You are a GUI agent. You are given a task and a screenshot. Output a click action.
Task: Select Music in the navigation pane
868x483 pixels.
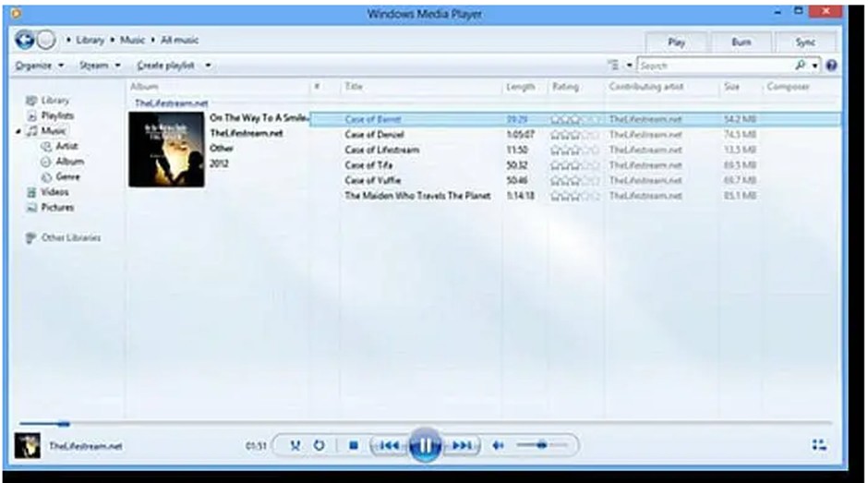(x=54, y=131)
